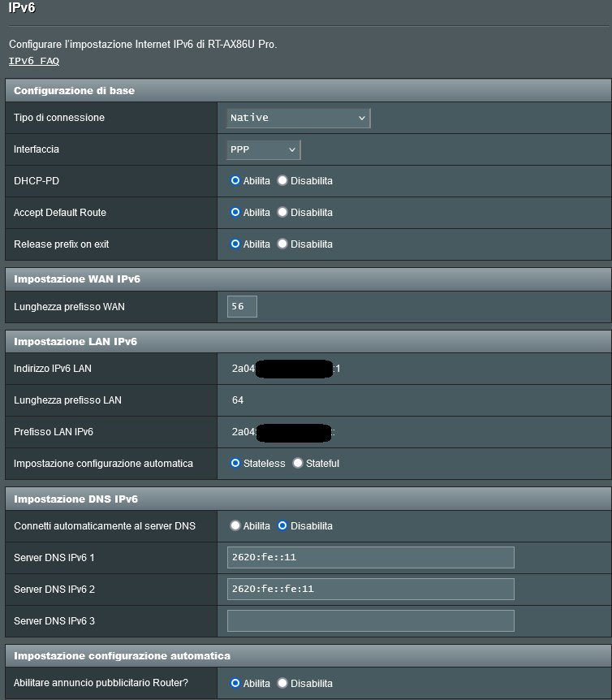
Task: Expand the Tipo di connessione dropdown
Action: click(x=298, y=118)
